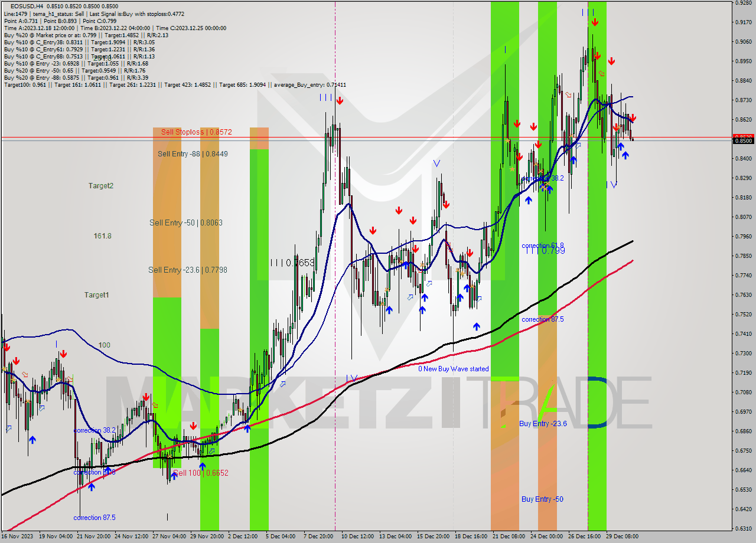Viewport: 756px width, 543px height.
Task: Select the 'Sell Entry -88 | 0.8449' label
Action: tap(193, 153)
